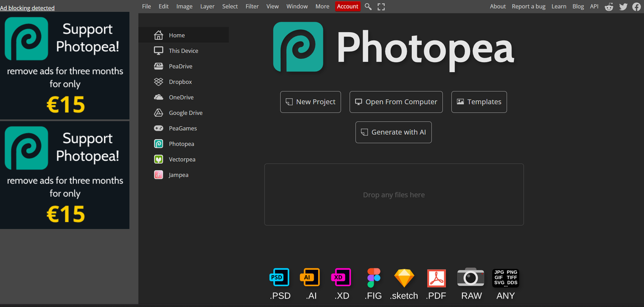
Task: Click the Home house icon in sidebar
Action: click(x=158, y=35)
